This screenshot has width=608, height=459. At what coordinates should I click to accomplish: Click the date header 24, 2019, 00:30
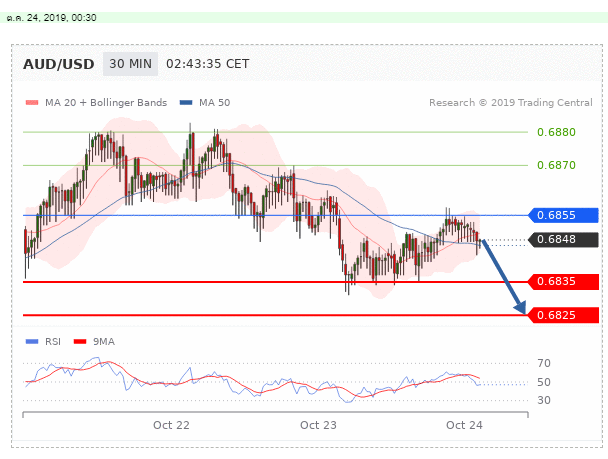click(x=52, y=18)
